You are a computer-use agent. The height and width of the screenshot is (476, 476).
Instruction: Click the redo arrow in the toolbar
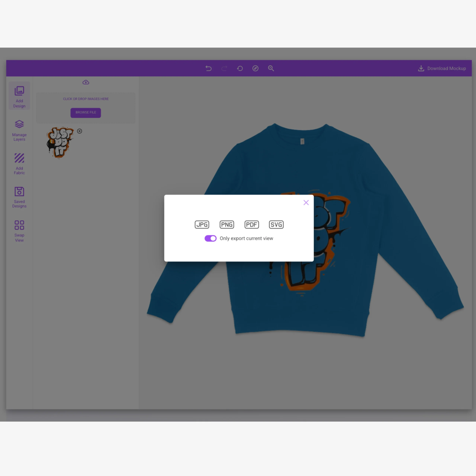pos(224,68)
